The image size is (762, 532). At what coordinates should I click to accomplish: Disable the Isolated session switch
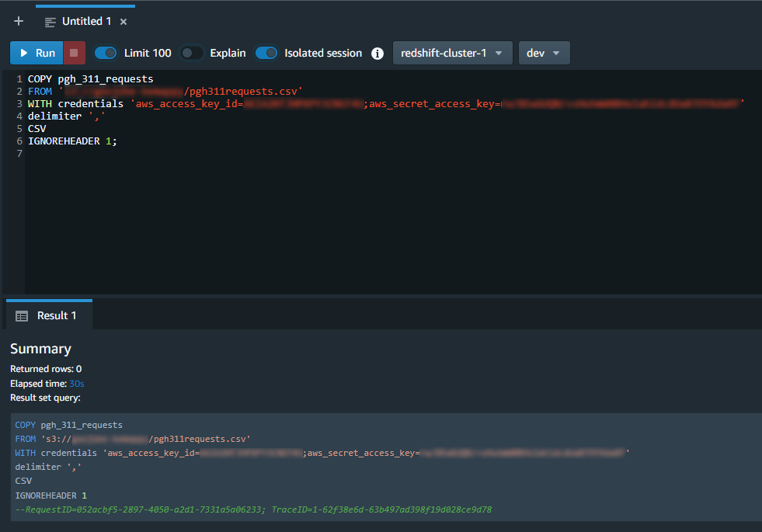[266, 54]
